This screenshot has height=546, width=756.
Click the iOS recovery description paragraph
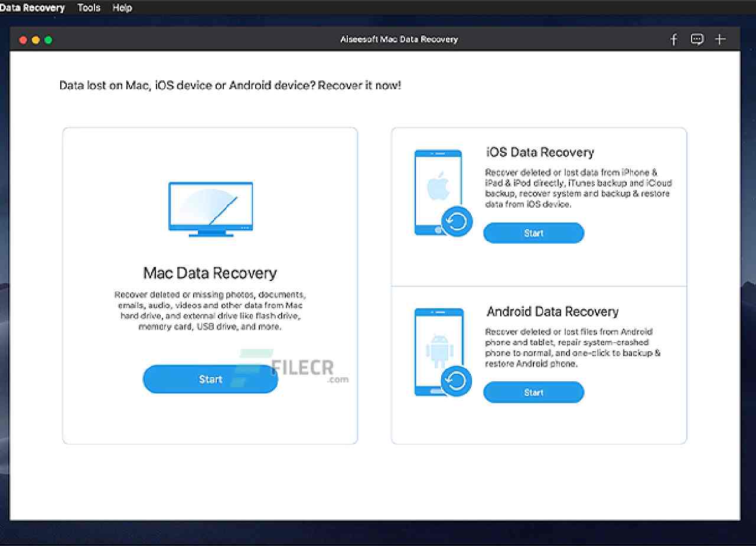pos(578,188)
